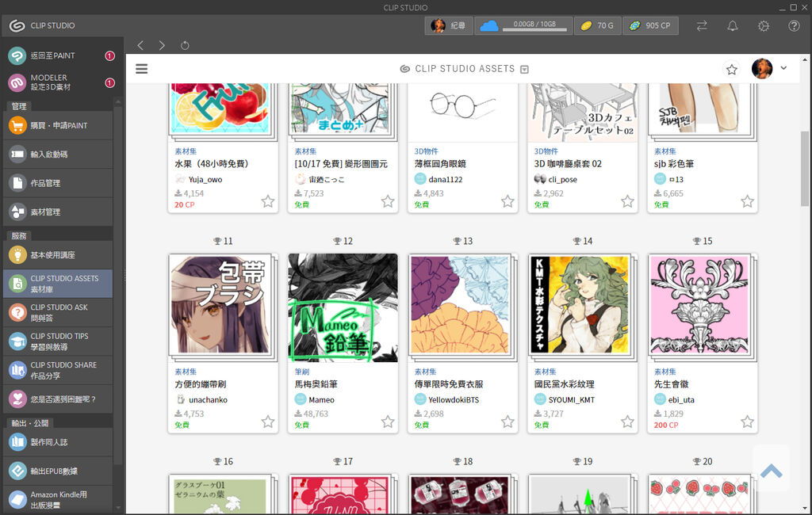Open CLIP STUDIO ASK 問與答

[58, 313]
